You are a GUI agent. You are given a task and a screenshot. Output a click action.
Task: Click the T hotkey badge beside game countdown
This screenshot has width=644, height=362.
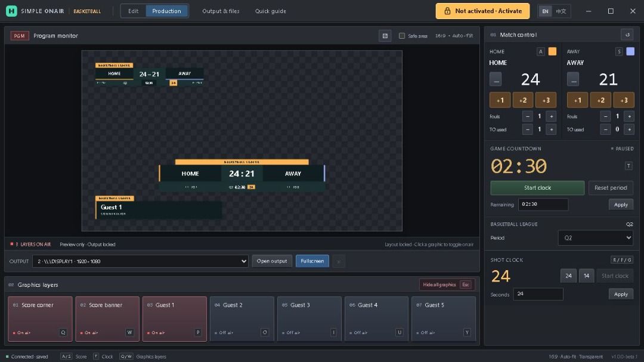coord(628,166)
